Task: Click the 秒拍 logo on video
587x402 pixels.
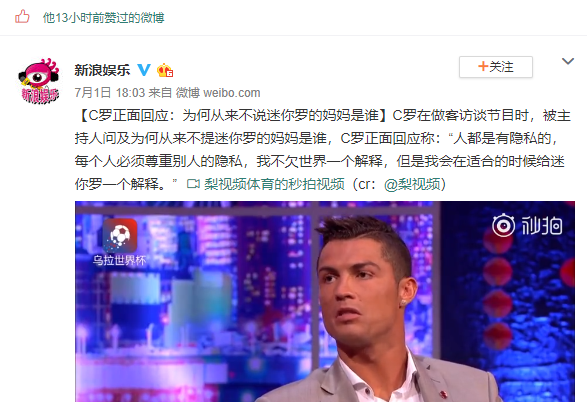Action: click(527, 225)
